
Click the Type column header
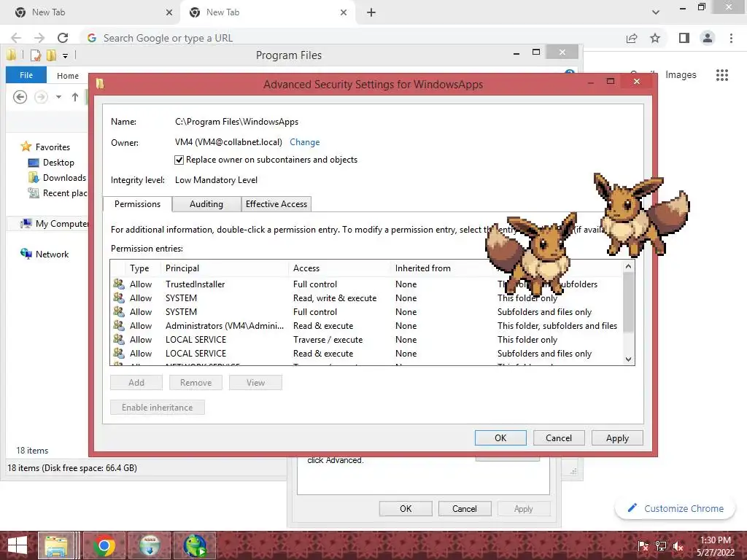click(x=143, y=268)
